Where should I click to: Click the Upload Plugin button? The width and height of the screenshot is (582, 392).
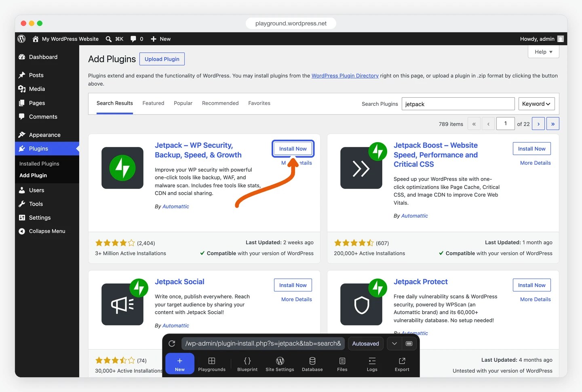162,59
